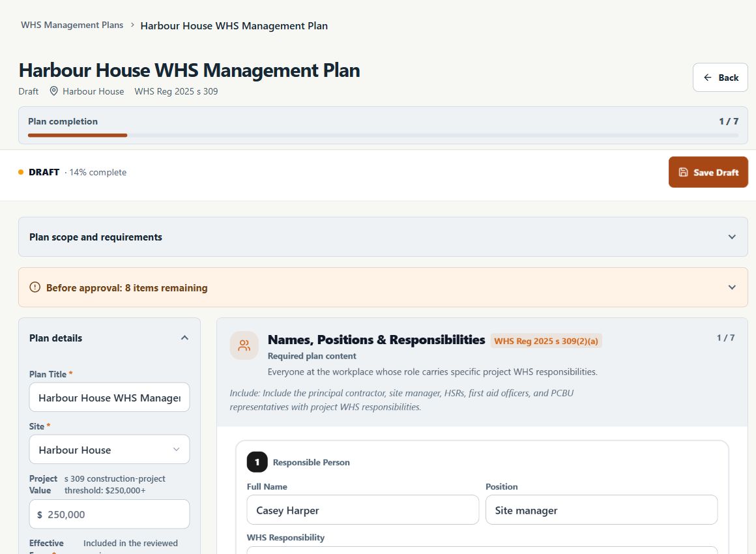The image size is (756, 554).
Task: Click the Full Name field with Casey Harper
Action: (362, 510)
